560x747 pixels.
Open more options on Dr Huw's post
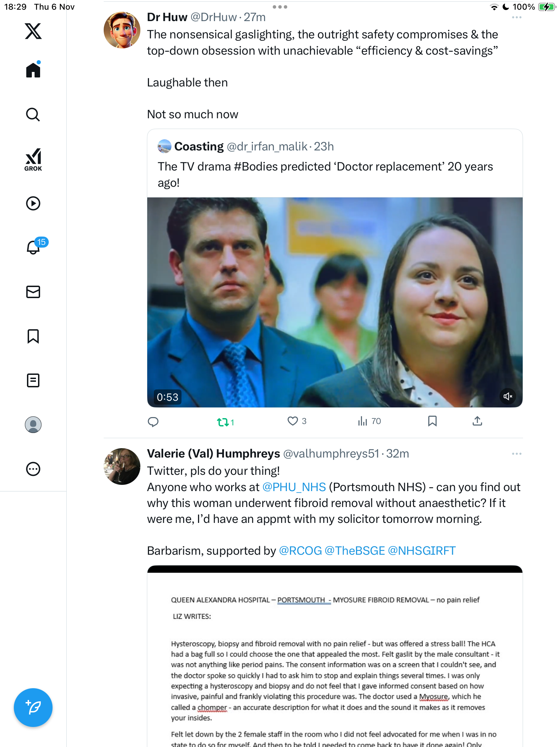516,17
